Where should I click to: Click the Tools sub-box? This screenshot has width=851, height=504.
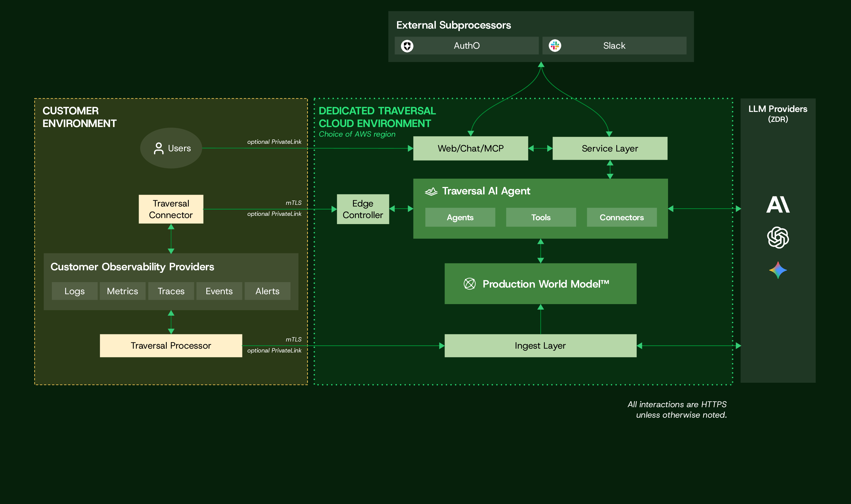coord(541,217)
